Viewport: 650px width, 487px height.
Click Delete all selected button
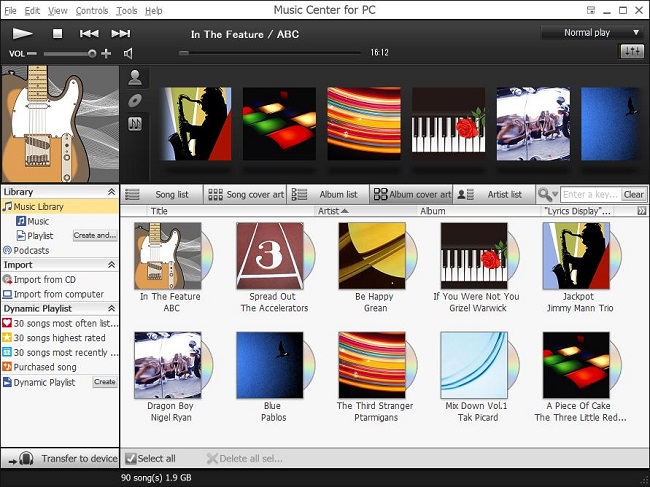pos(245,458)
